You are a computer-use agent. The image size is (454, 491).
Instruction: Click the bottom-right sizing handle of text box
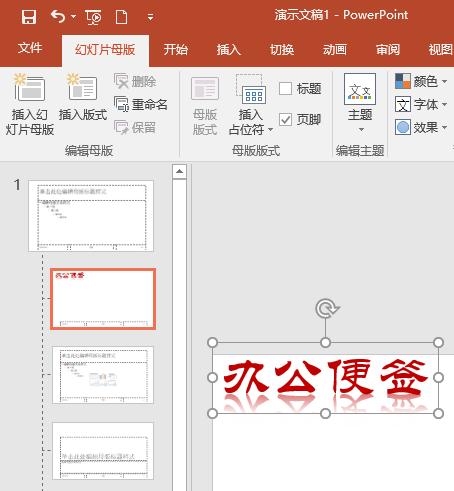[438, 413]
